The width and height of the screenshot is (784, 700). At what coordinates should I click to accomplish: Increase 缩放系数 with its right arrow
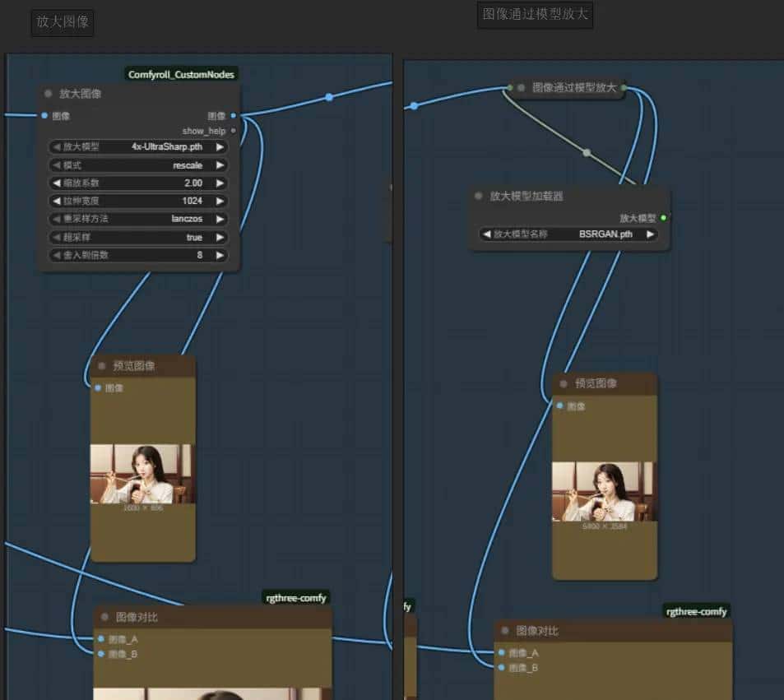coord(220,183)
